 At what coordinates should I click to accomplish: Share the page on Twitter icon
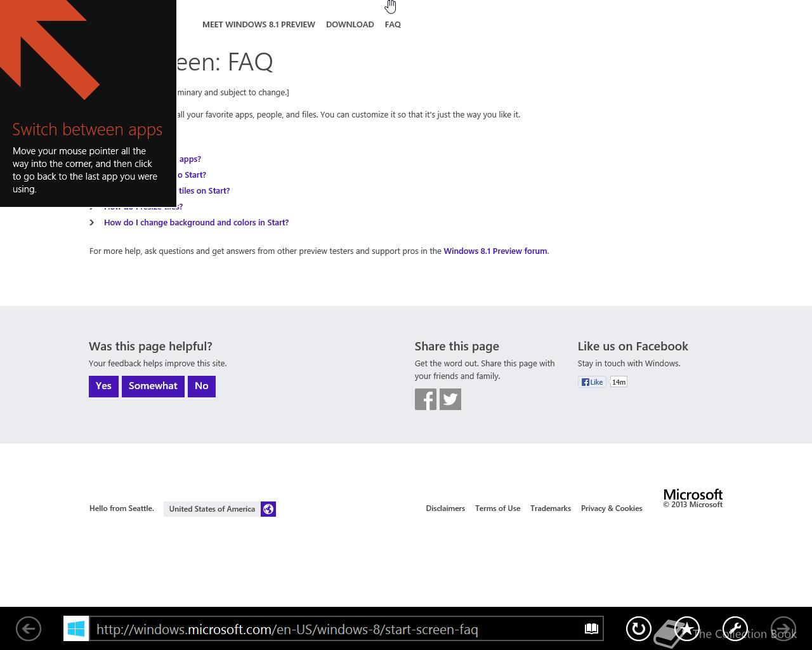450,399
